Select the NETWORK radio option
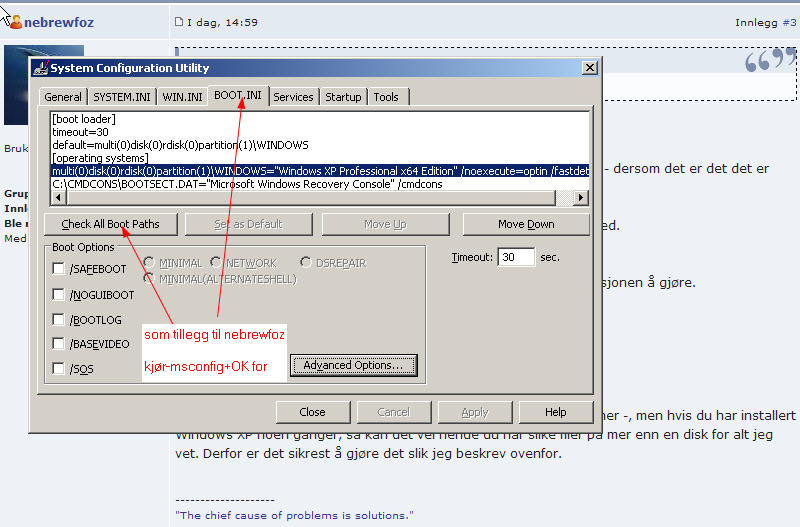The image size is (800, 527). [216, 262]
